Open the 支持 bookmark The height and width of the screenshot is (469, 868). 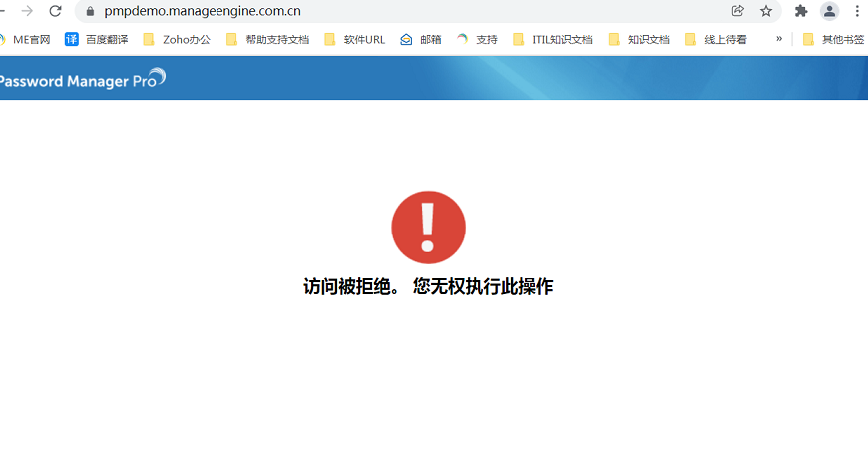tap(477, 39)
